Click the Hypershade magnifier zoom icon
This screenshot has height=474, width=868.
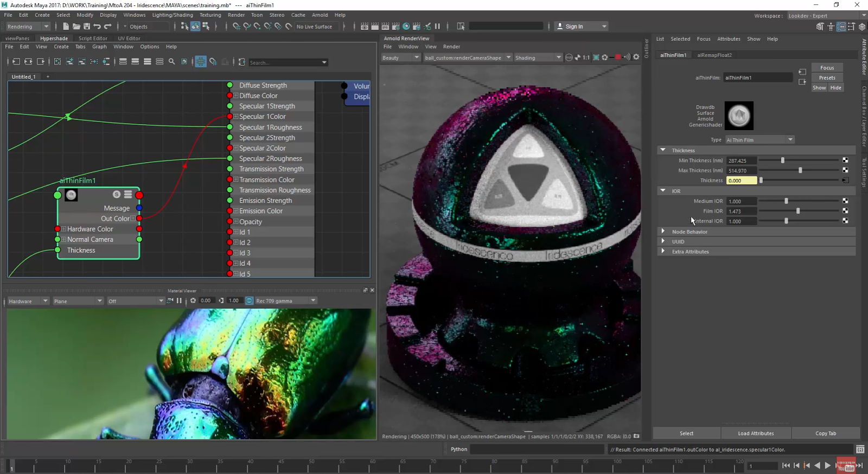click(172, 62)
